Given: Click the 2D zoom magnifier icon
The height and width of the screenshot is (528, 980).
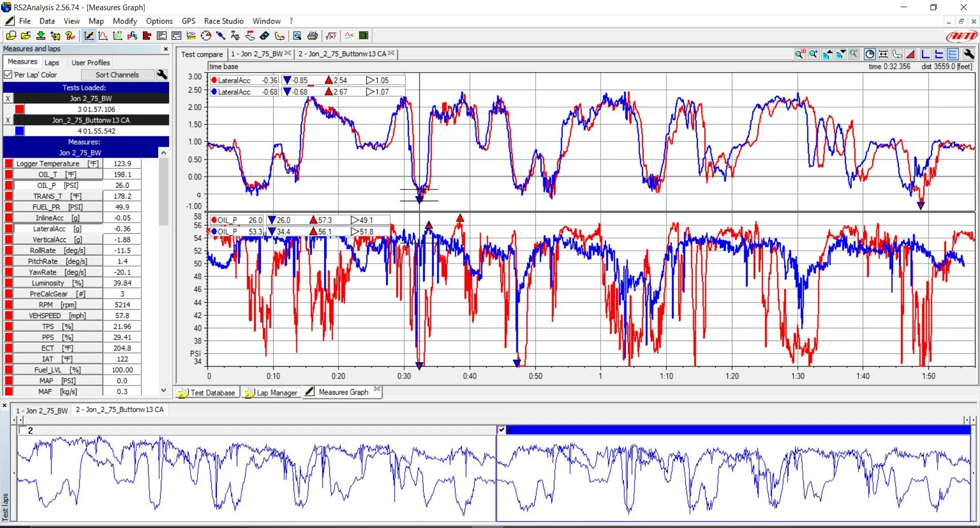Looking at the screenshot, I should pos(800,54).
